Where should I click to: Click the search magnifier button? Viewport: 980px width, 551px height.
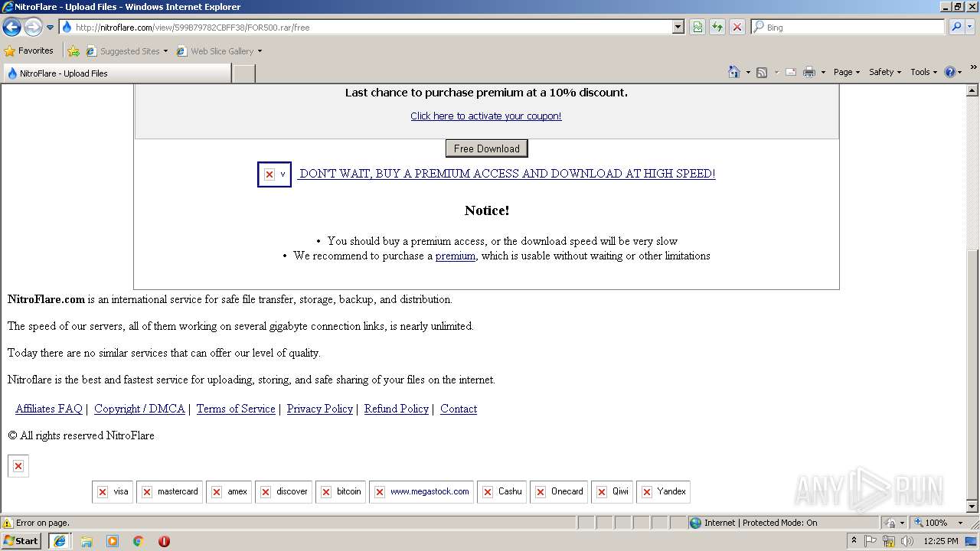[956, 27]
